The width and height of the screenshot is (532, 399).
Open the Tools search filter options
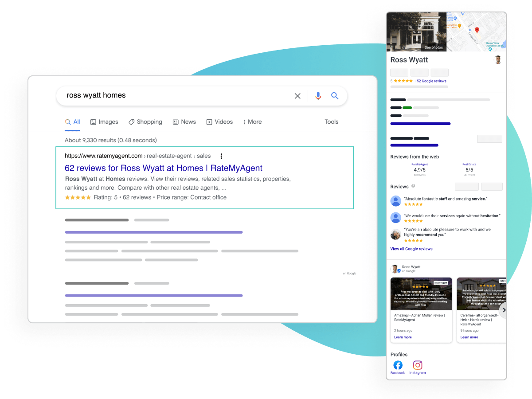(331, 122)
